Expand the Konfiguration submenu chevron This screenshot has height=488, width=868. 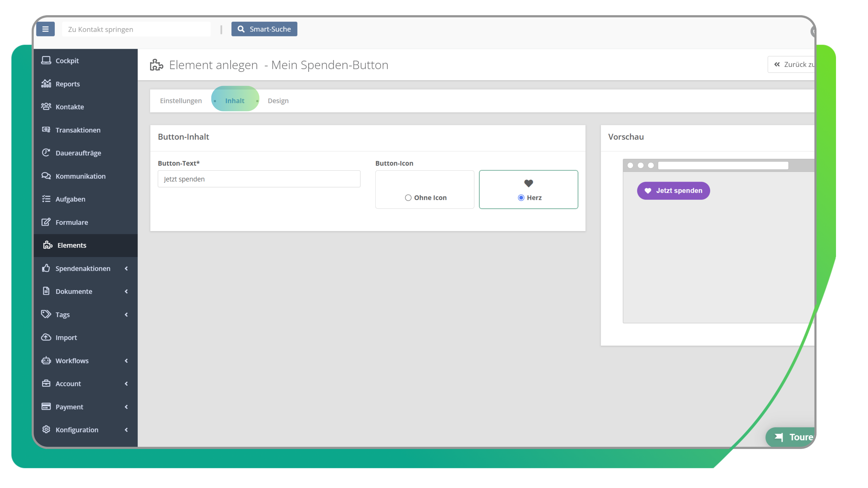[126, 430]
